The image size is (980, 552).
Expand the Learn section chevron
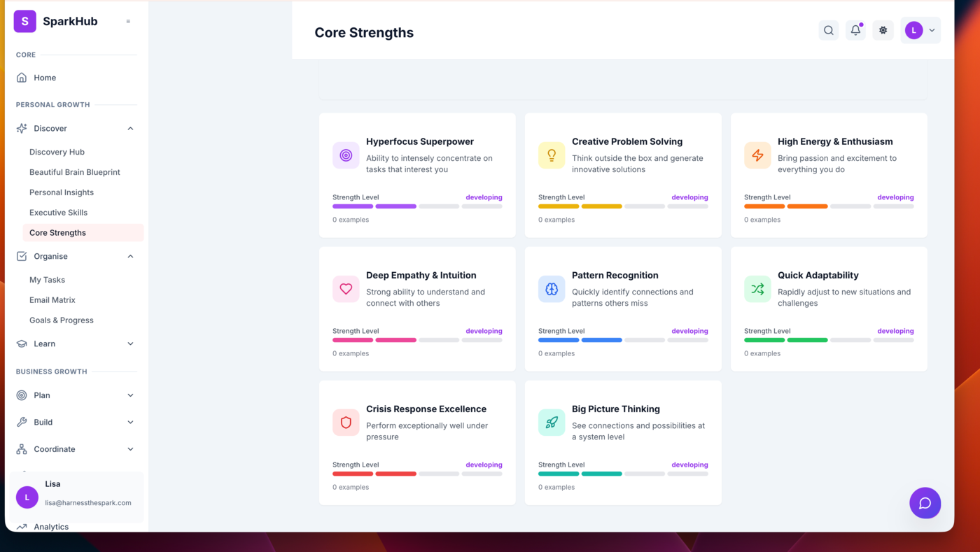click(130, 344)
